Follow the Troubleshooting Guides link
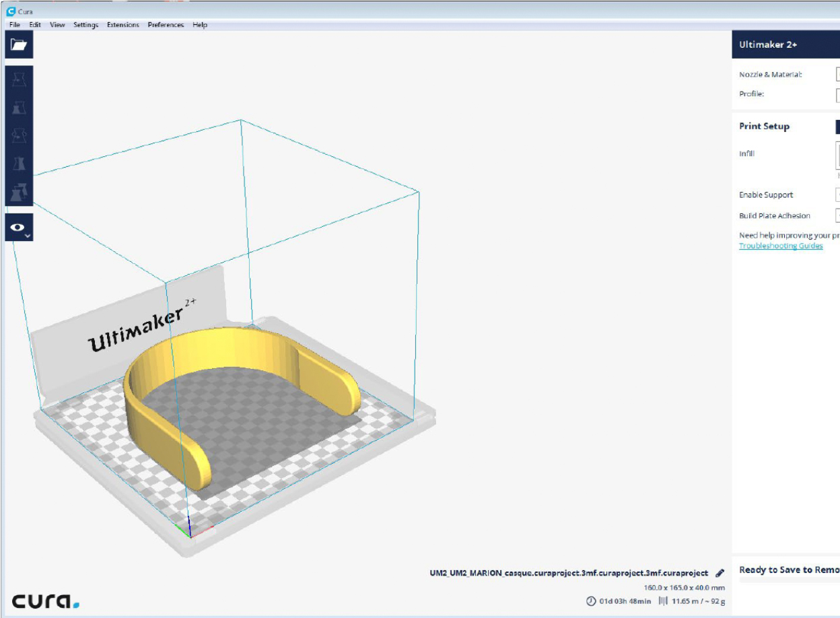 click(x=781, y=246)
